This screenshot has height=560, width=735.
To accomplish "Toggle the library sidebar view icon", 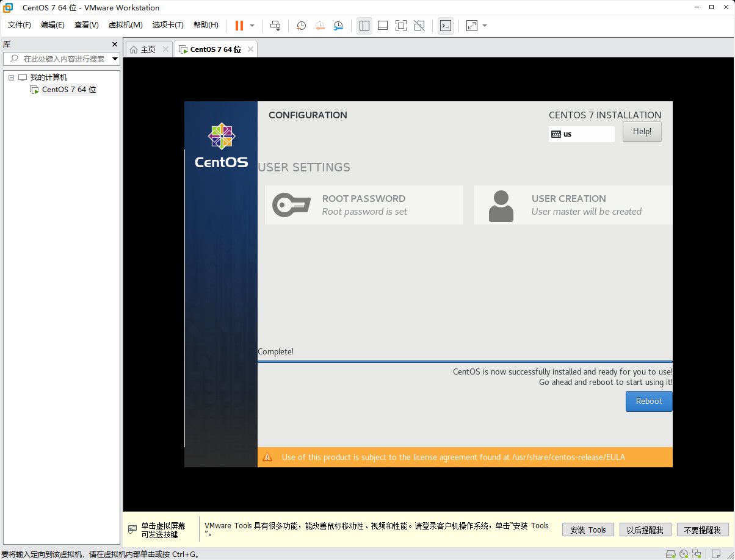I will point(364,26).
